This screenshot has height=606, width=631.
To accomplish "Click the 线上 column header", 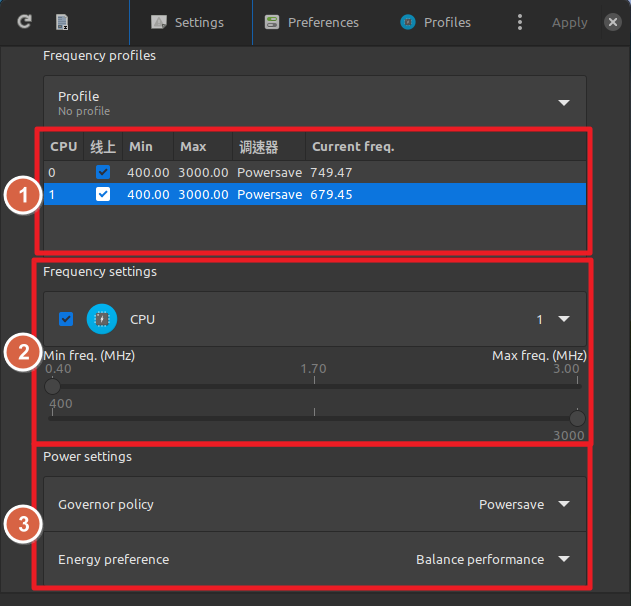I will pyautogui.click(x=103, y=146).
